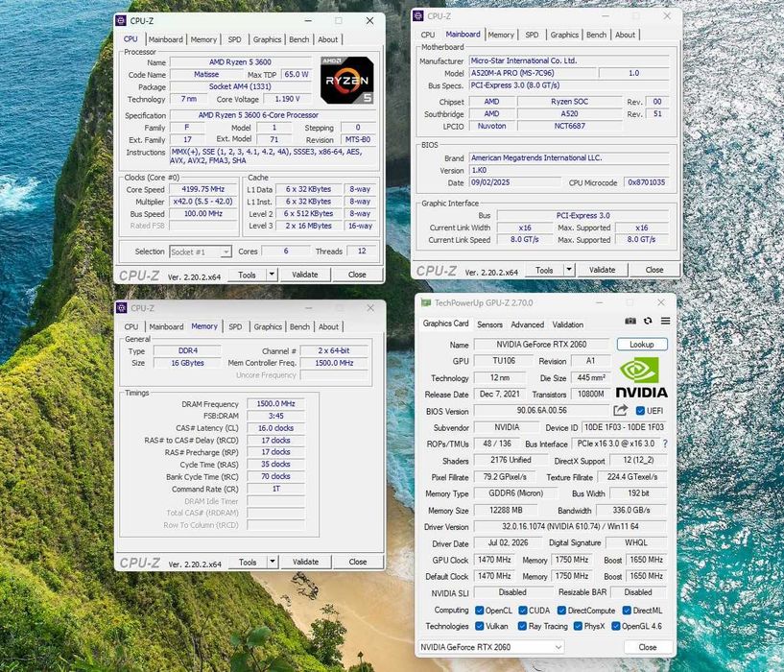Toggle the DirectML checkbox
The width and height of the screenshot is (784, 672).
627,611
